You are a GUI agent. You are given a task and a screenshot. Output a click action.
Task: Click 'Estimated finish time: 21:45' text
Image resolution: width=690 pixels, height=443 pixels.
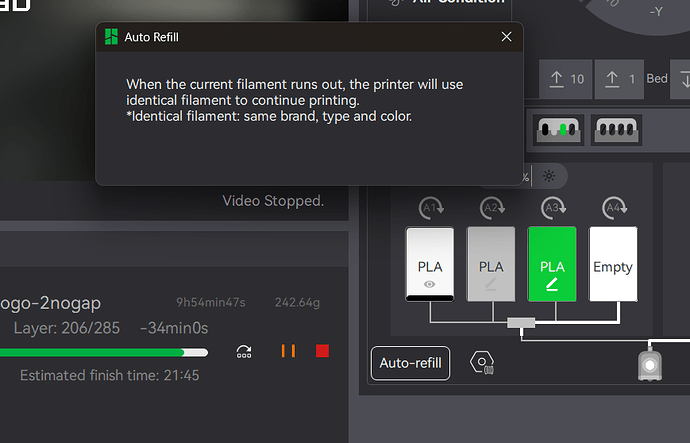pos(110,375)
